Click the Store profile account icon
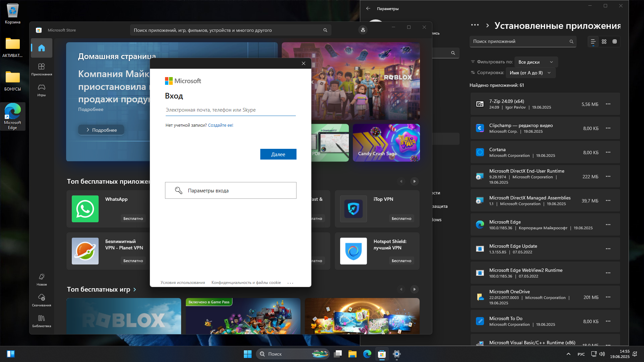This screenshot has height=362, width=644. coord(363,30)
